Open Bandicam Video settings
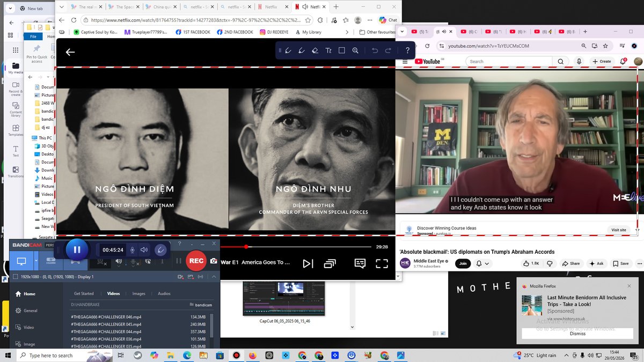 (x=25, y=327)
